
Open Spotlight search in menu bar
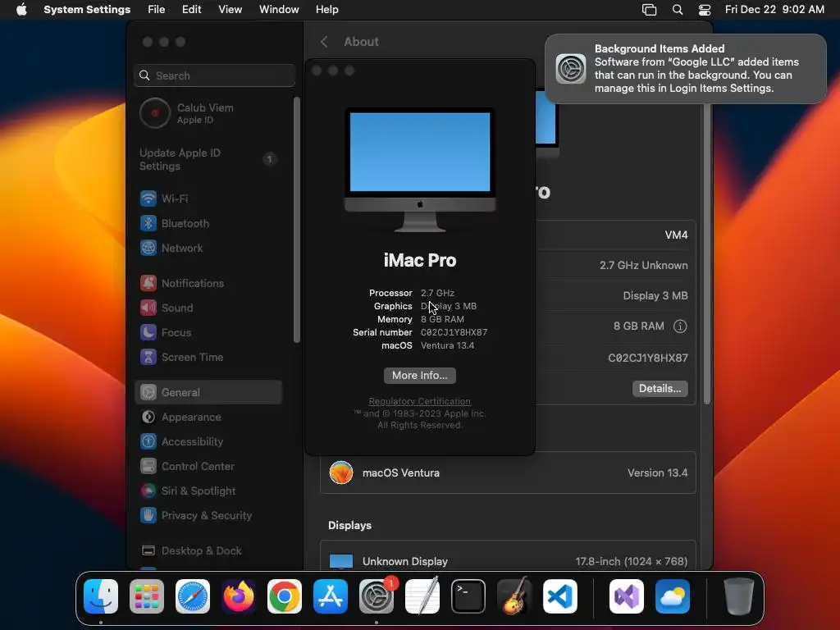[x=678, y=10]
